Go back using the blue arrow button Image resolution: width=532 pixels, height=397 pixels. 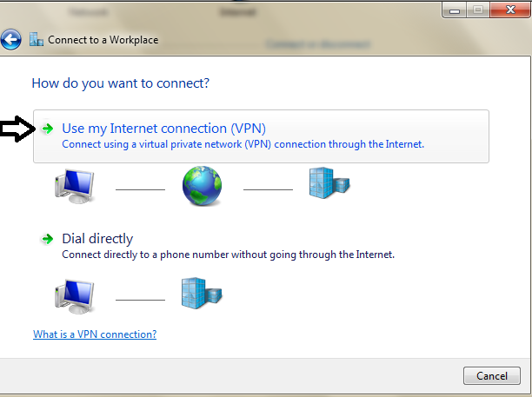click(10, 39)
